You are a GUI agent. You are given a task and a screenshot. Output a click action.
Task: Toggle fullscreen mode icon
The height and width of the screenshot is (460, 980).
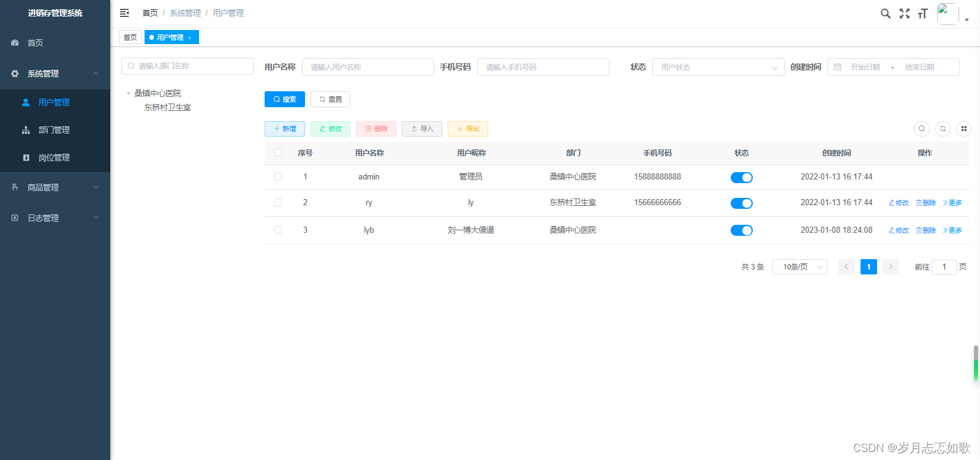tap(905, 13)
